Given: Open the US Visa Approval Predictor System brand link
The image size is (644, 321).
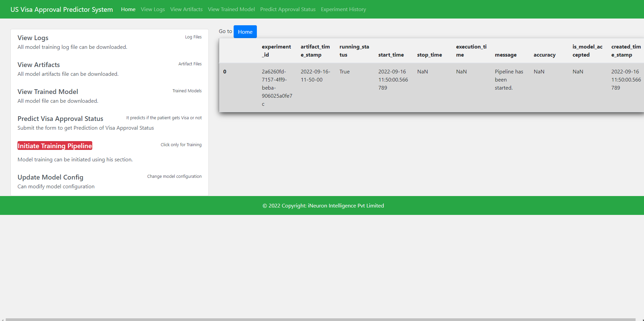Looking at the screenshot, I should coord(62,9).
